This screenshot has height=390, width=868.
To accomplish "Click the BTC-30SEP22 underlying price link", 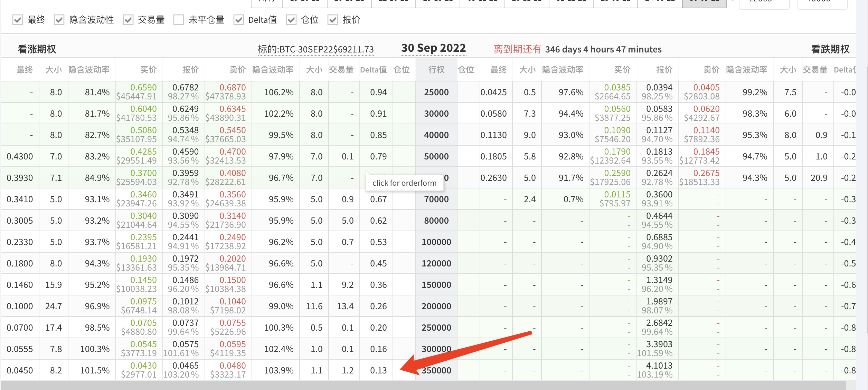I will coord(315,49).
